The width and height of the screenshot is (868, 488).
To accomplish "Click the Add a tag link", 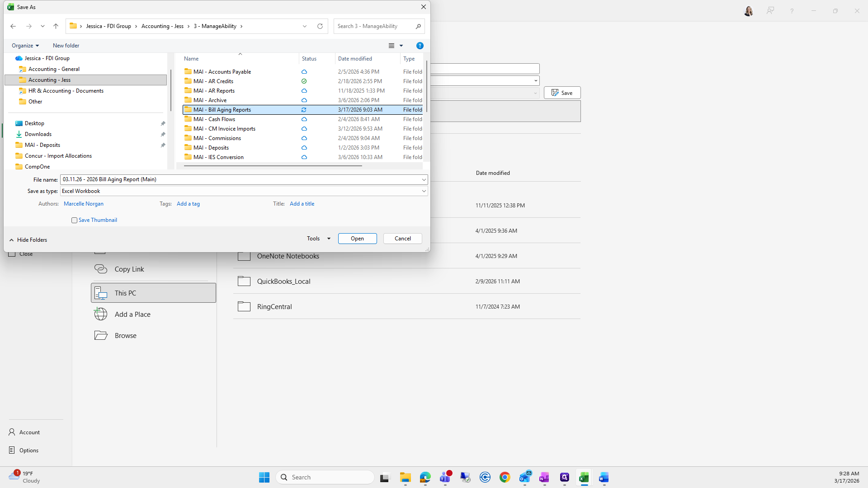I will click(188, 204).
